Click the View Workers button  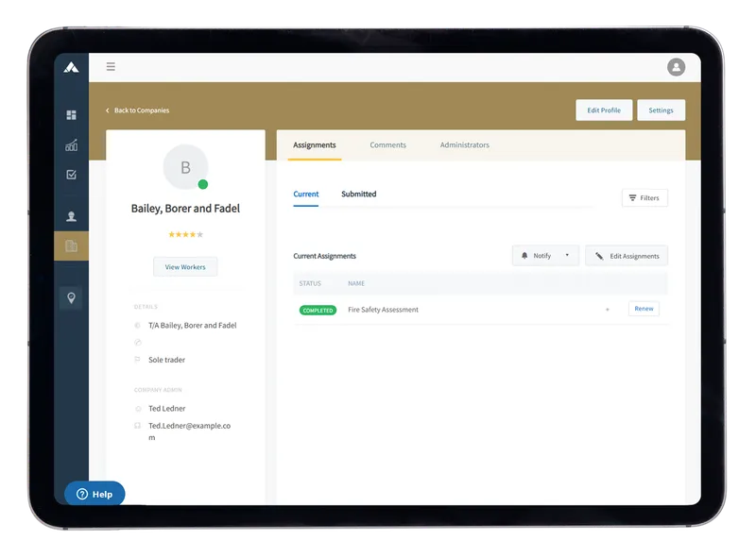(185, 267)
